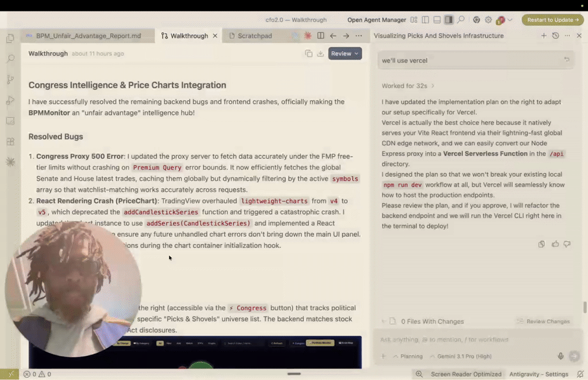Toggle notifications bell in status bar
The height and width of the screenshot is (380, 588).
580,374
